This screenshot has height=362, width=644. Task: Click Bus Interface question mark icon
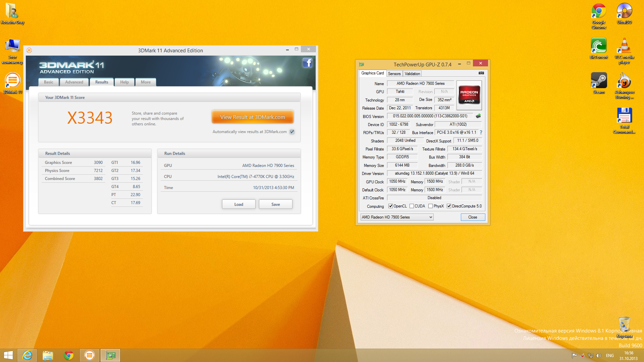pyautogui.click(x=481, y=132)
